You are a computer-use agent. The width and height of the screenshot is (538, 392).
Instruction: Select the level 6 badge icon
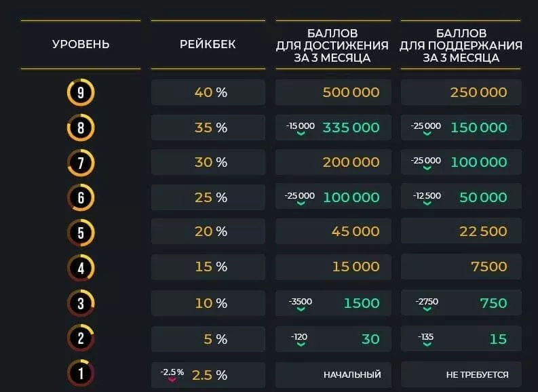tap(81, 197)
